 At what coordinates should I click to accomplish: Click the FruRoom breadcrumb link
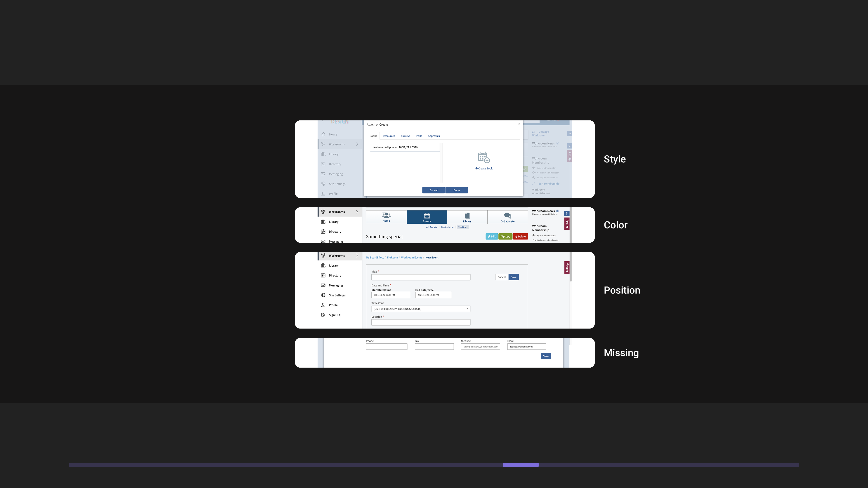click(392, 258)
